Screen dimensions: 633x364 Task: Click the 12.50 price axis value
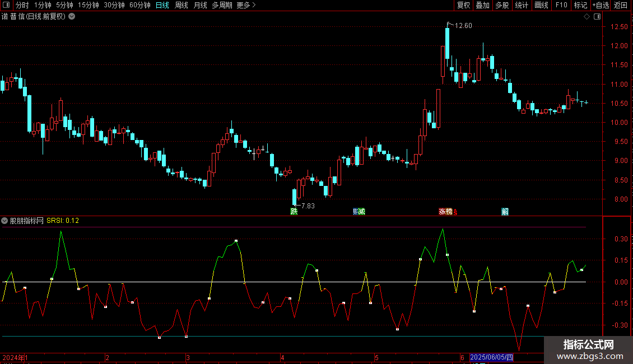pyautogui.click(x=619, y=27)
